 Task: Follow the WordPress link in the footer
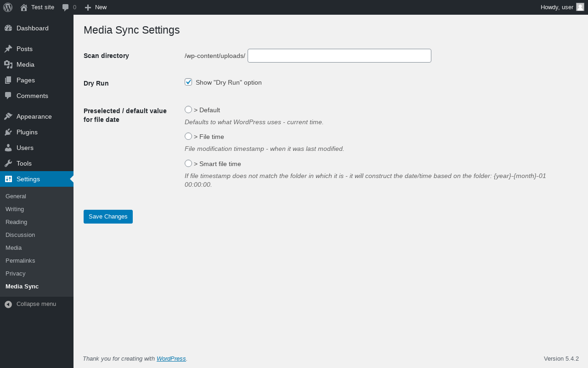[171, 358]
